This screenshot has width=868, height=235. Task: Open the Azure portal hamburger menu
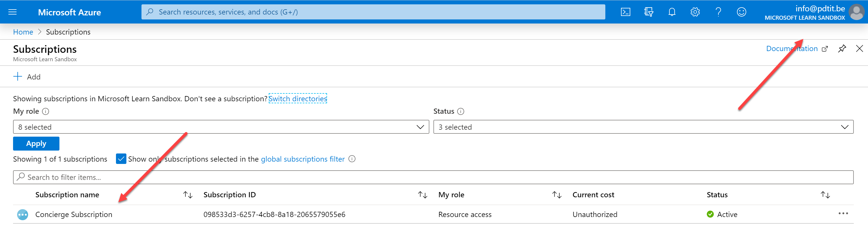tap(12, 12)
